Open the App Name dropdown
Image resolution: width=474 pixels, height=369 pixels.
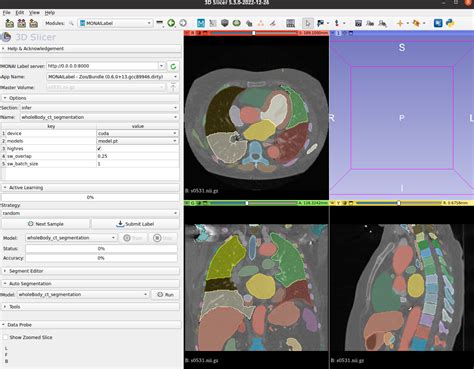pos(112,77)
